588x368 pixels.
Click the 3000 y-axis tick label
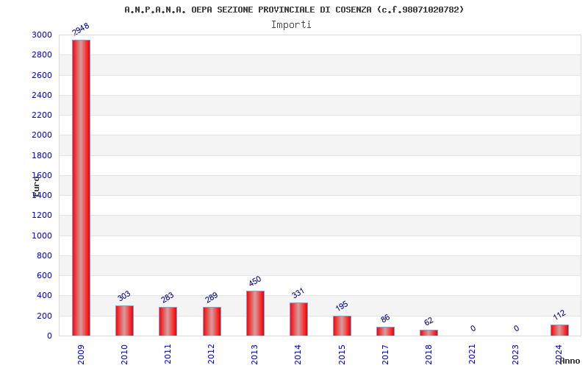click(x=42, y=35)
